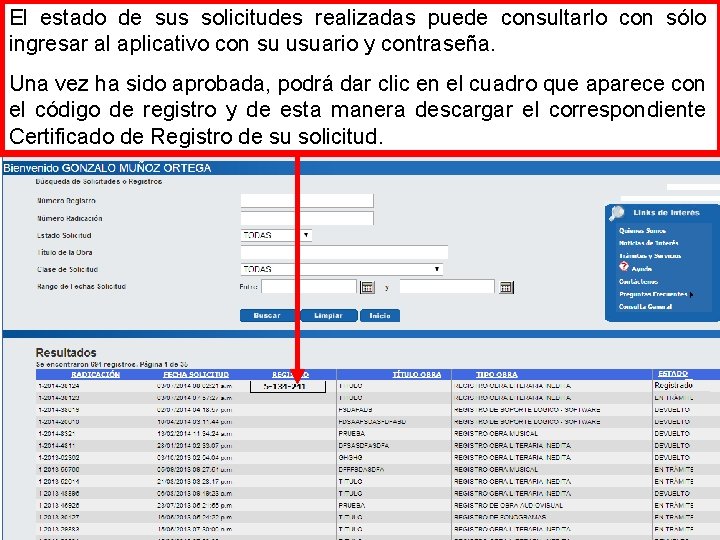Select the title cell 'DFSASDFASDFA'

[364, 445]
